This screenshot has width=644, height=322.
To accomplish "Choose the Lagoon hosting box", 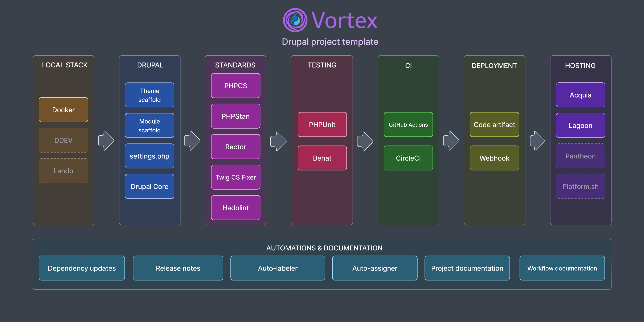I will (x=581, y=126).
